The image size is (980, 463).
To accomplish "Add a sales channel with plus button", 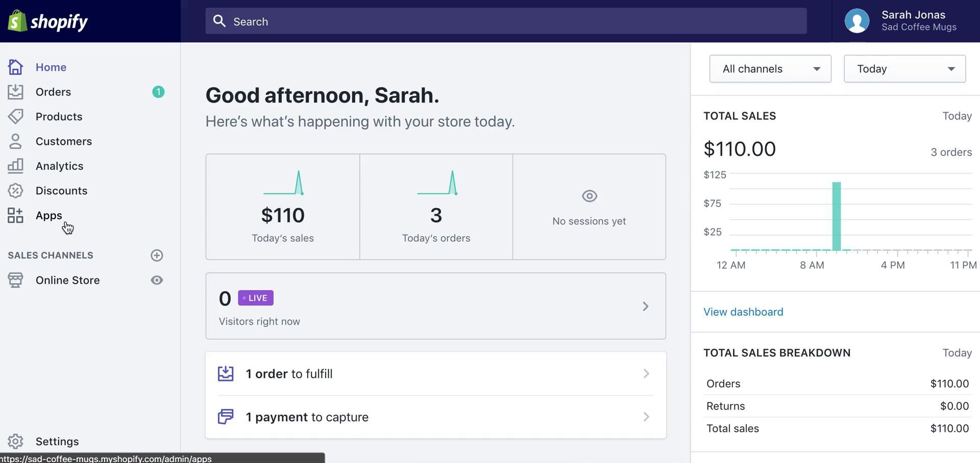I will click(157, 255).
